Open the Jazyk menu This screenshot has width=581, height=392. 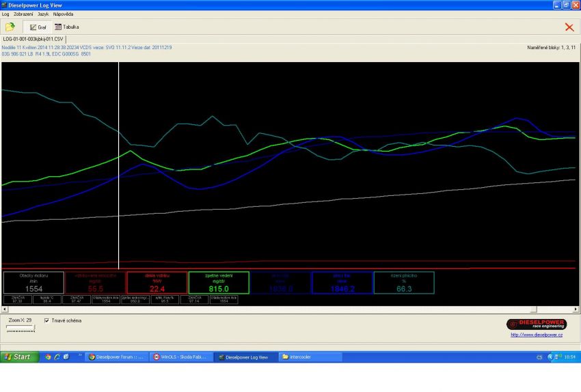[x=43, y=14]
